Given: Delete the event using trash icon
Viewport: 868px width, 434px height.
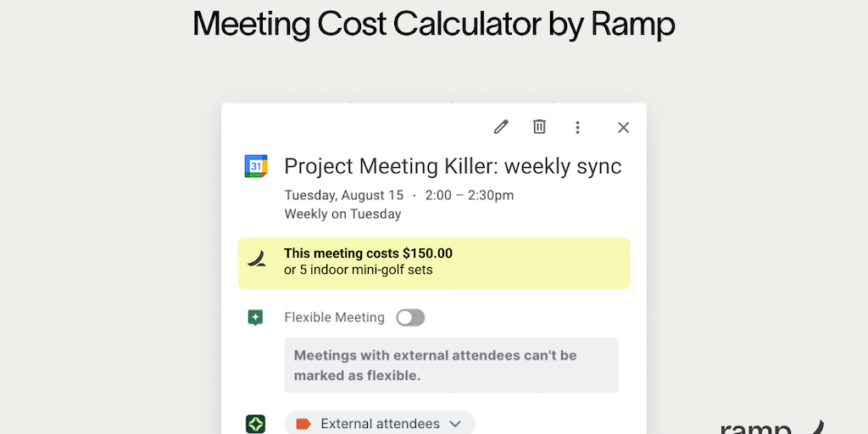Looking at the screenshot, I should click(x=539, y=127).
